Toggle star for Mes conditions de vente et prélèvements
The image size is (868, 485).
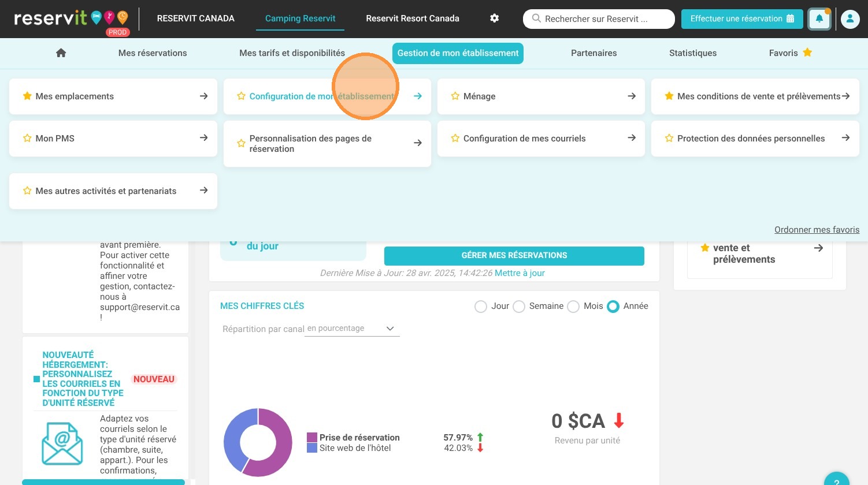tap(669, 96)
